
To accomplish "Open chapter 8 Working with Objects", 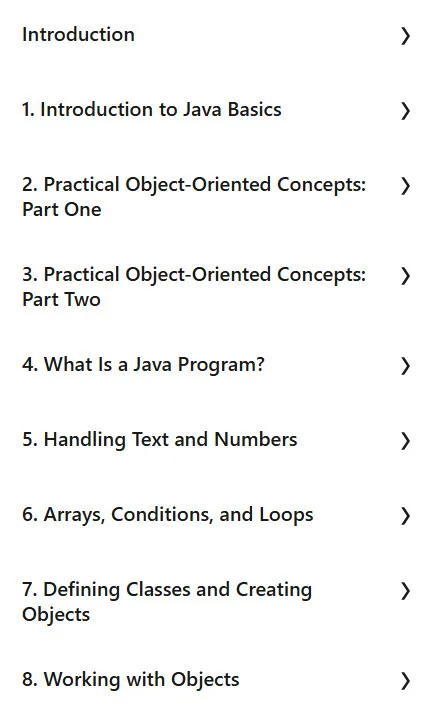I will click(x=131, y=680).
